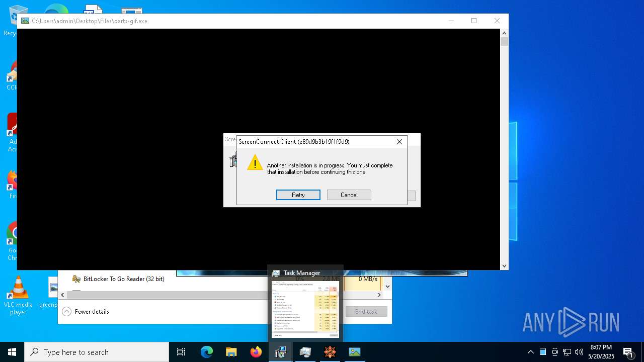
Task: Click the scrollbar thumb in darts-gif.exe window
Action: pos(504,42)
